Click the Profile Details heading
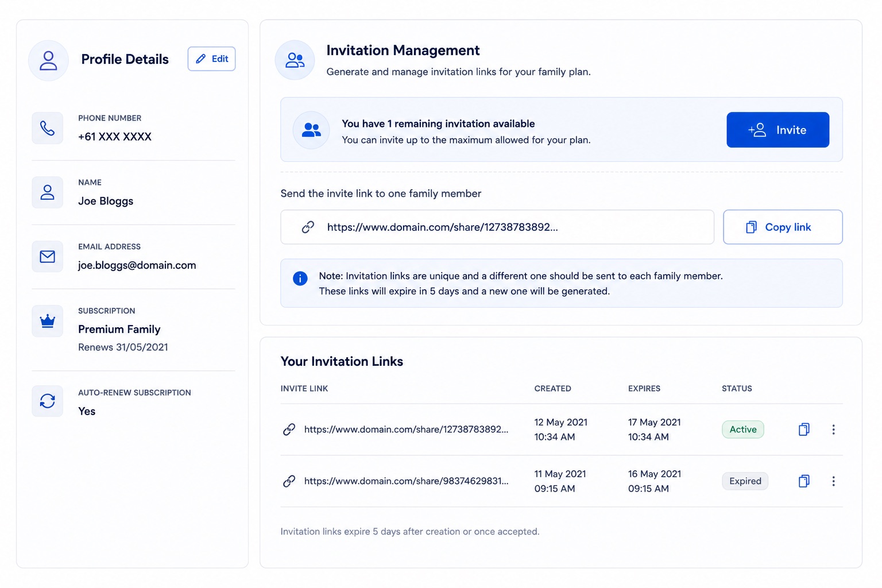This screenshot has height=588, width=882. (125, 59)
